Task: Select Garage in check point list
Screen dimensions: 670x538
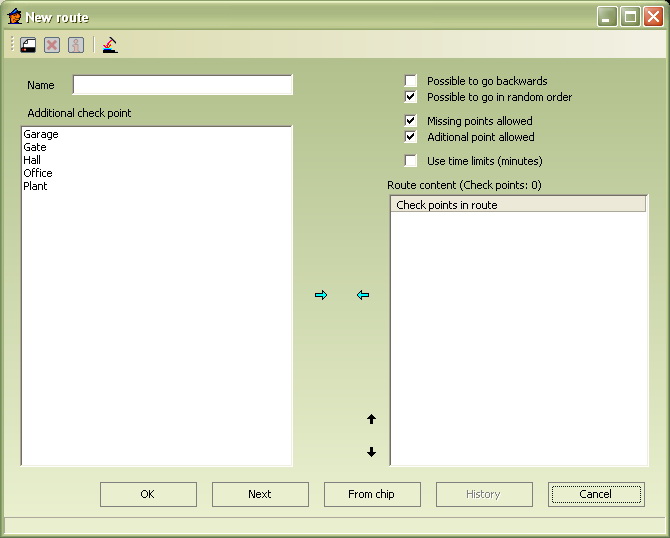Action: 41,134
